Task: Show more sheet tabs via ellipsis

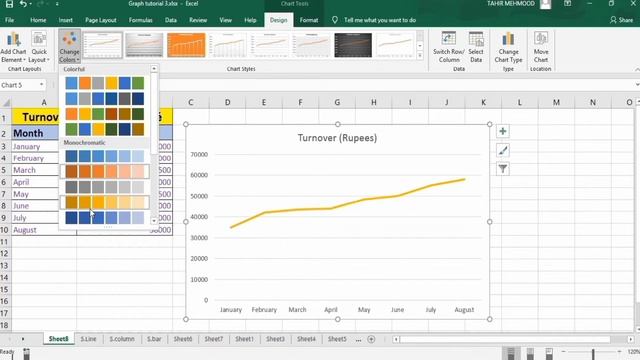Action: click(358, 340)
